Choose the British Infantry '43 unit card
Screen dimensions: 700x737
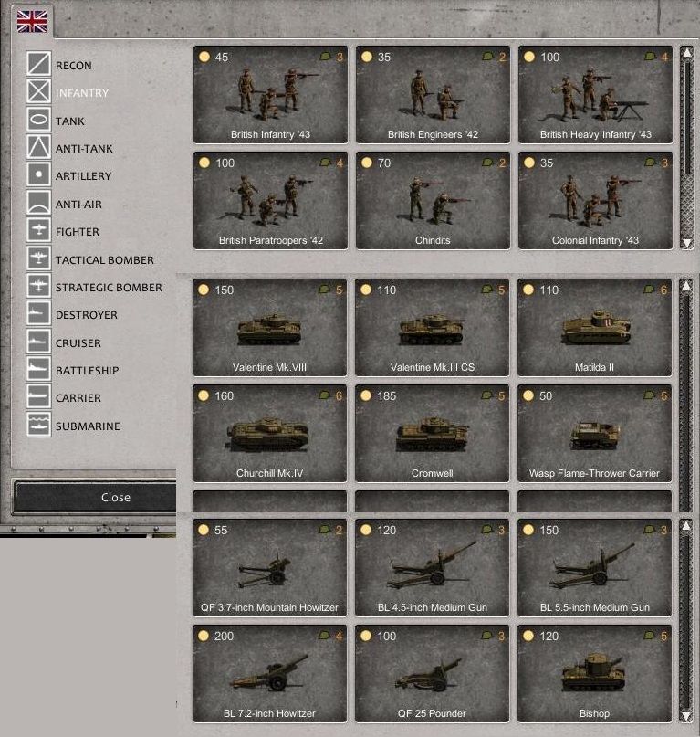(271, 94)
